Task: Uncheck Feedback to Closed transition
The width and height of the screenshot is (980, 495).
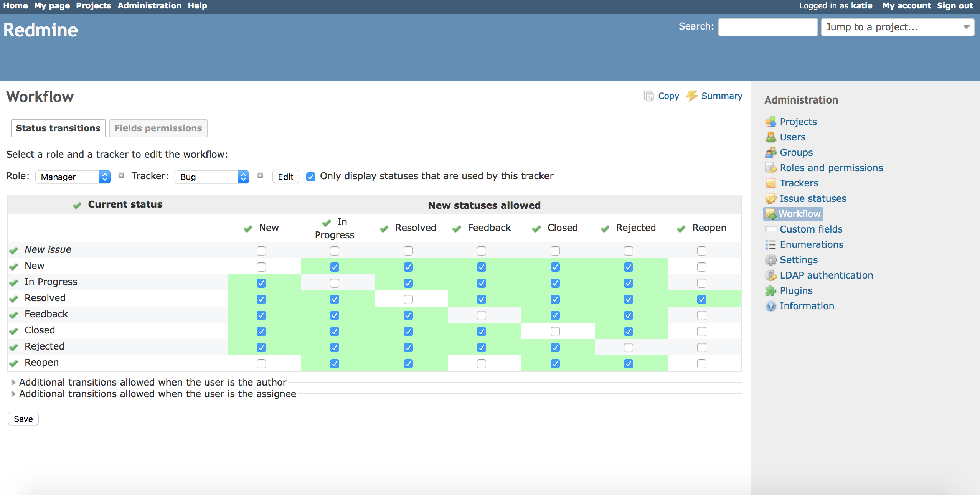Action: pos(555,315)
